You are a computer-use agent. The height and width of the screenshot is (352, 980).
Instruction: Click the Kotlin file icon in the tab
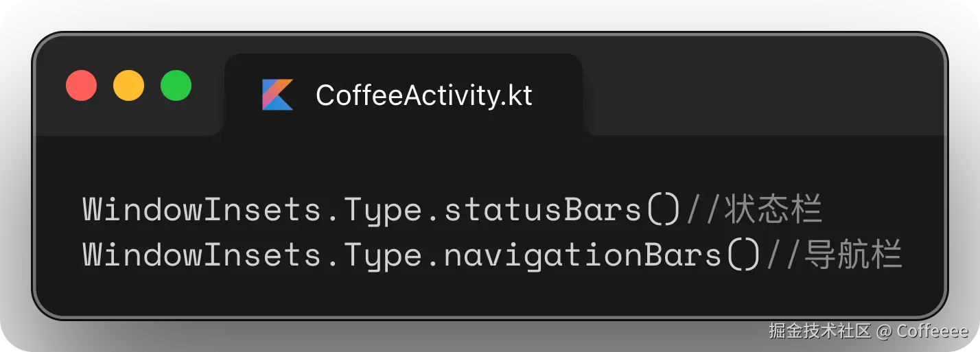tap(277, 95)
